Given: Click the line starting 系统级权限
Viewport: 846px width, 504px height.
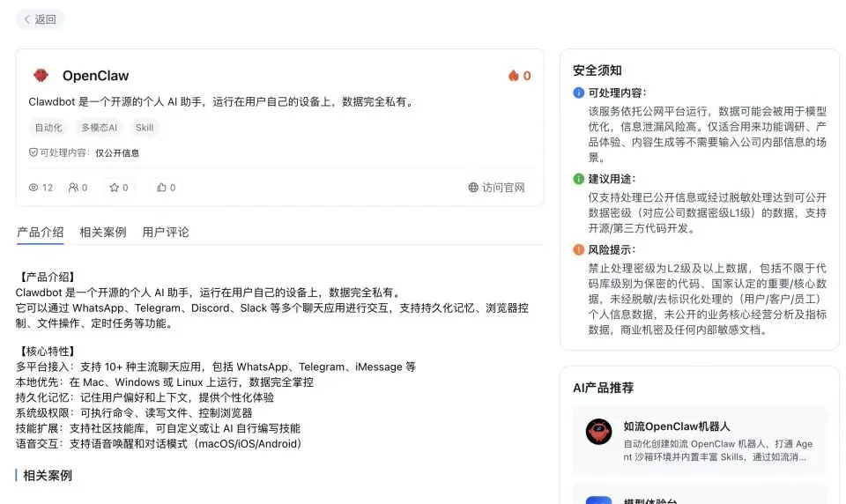Looking at the screenshot, I should tap(134, 413).
